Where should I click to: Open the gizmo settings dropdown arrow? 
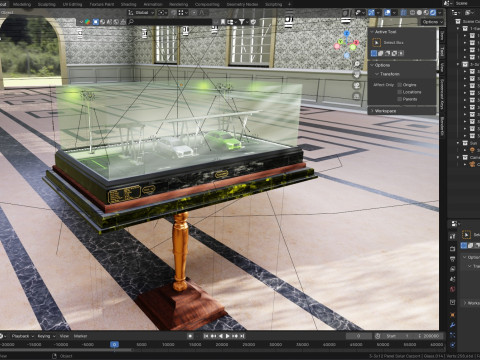378,13
